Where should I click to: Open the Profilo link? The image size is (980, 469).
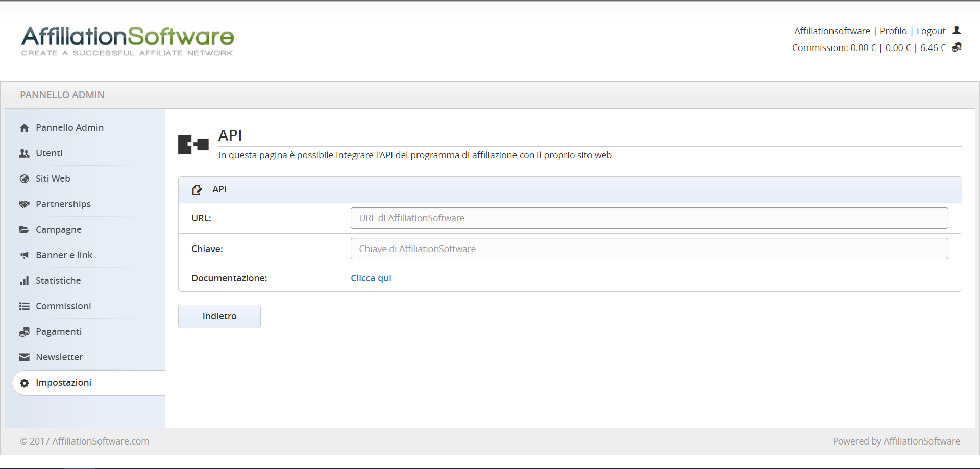tap(893, 31)
